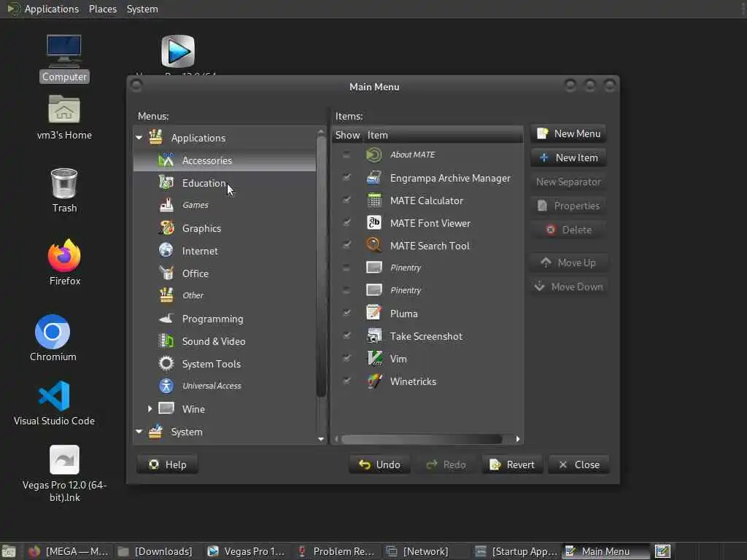Click the Show column header
The image size is (747, 560).
(x=347, y=135)
